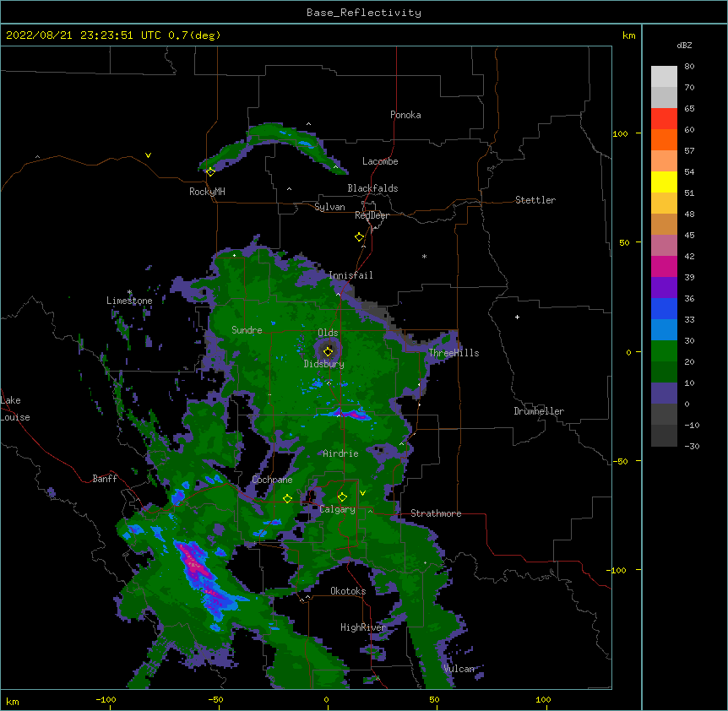728x711 pixels.
Task: Pick the red 60-65 dBZ legend swatch
Action: [664, 119]
